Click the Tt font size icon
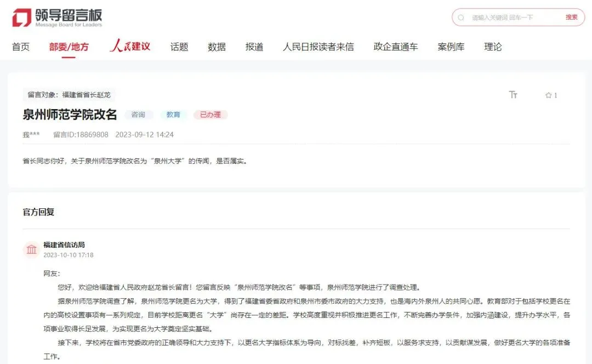The width and height of the screenshot is (592, 364). point(514,94)
